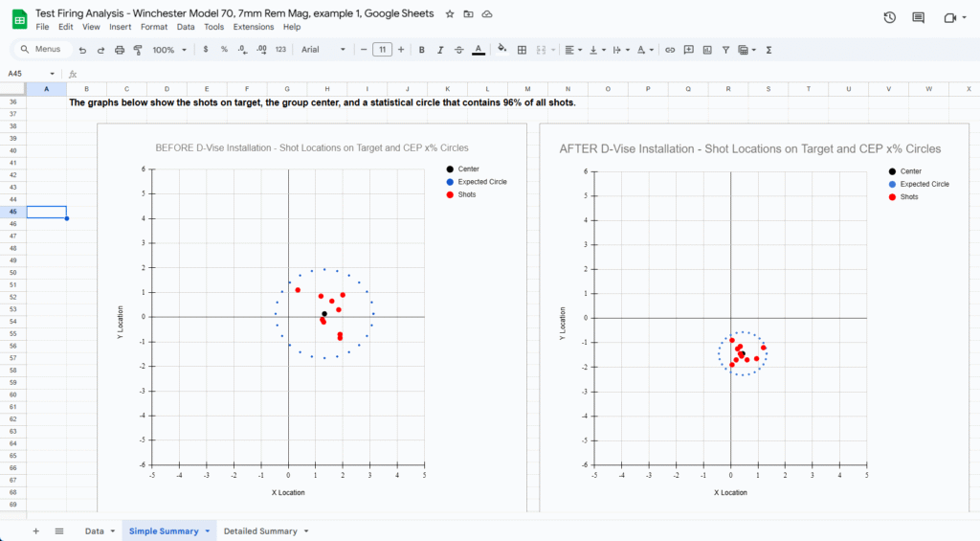
Task: Open the Tools menu
Action: (213, 27)
